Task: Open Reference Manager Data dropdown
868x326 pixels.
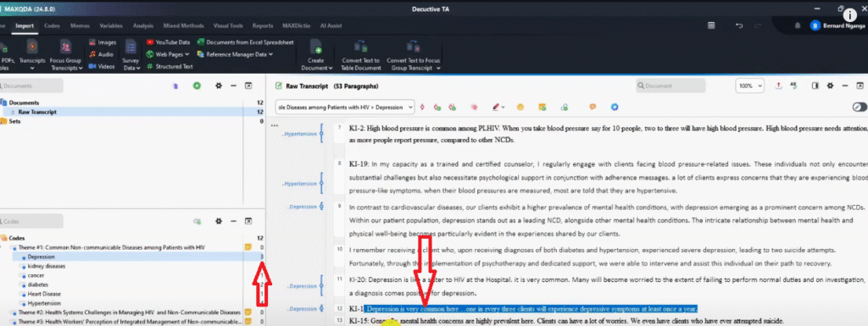Action: 236,54
